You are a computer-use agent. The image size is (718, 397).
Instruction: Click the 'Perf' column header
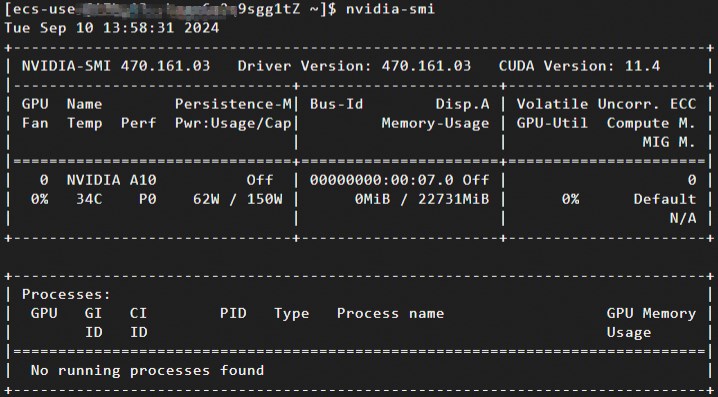click(x=138, y=123)
